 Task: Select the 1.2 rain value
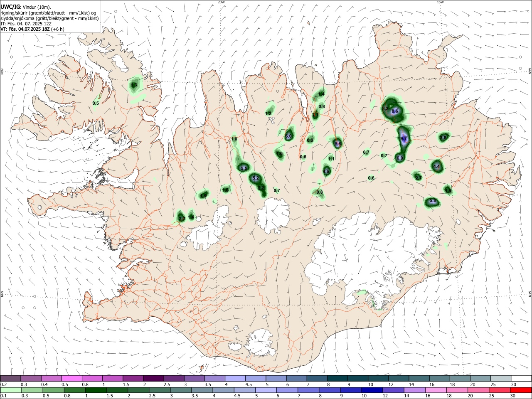pyautogui.click(x=268, y=113)
